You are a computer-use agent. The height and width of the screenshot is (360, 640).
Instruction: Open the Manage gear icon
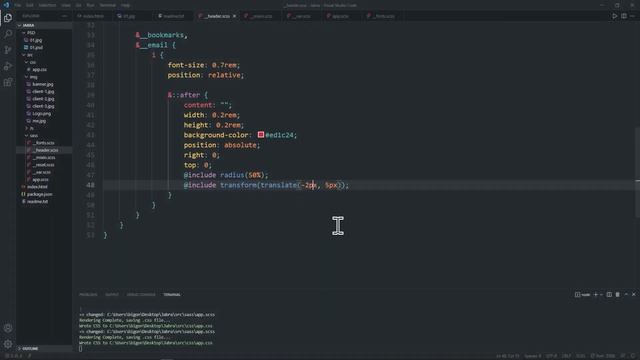pyautogui.click(x=8, y=344)
